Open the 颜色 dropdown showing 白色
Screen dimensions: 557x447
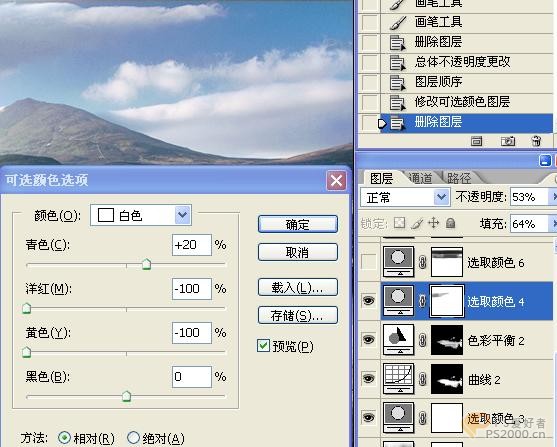pyautogui.click(x=141, y=215)
